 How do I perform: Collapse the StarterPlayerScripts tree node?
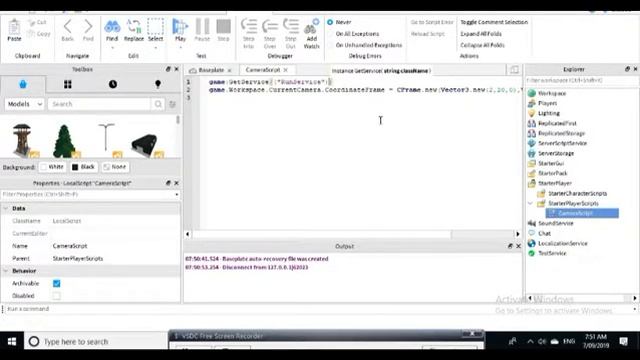click(530, 203)
